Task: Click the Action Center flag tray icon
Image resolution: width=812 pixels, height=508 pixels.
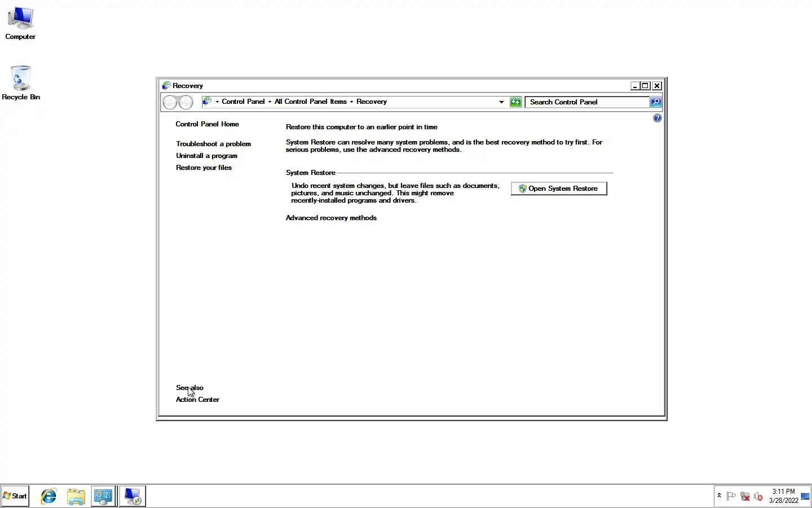Action: [731, 497]
